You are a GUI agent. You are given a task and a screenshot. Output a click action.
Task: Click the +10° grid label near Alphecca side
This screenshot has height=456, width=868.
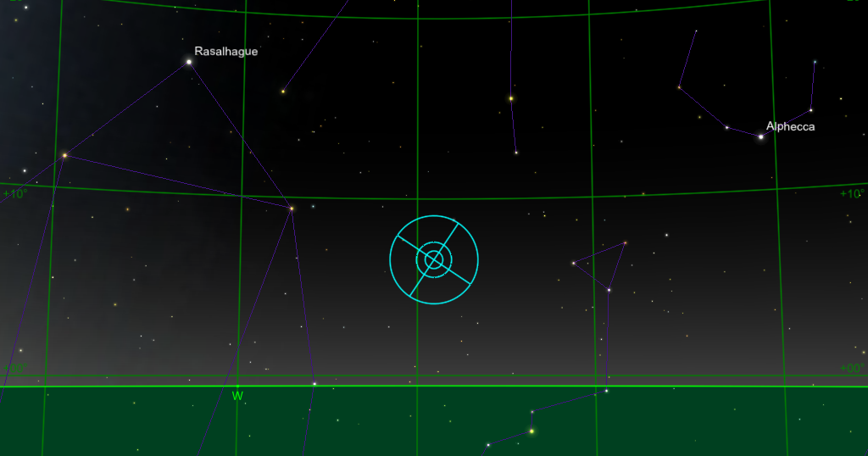tap(851, 194)
